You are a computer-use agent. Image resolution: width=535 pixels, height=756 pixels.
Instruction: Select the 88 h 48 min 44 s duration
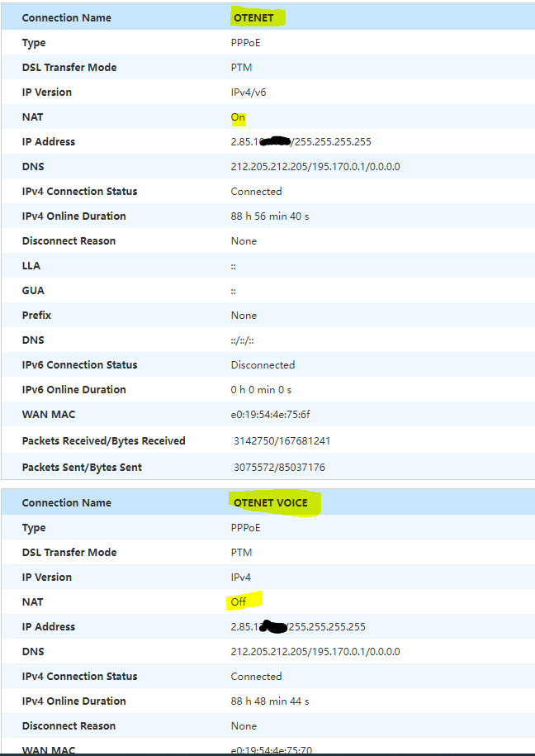pos(270,701)
